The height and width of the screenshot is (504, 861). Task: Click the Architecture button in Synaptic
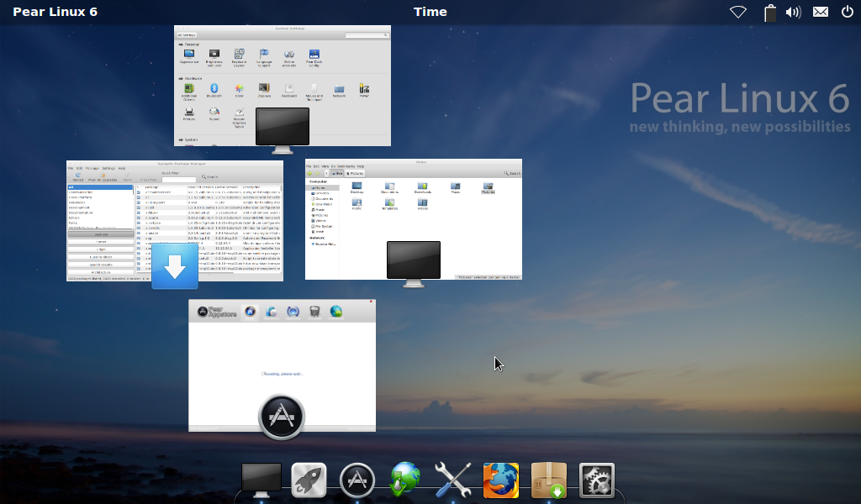coord(101,272)
